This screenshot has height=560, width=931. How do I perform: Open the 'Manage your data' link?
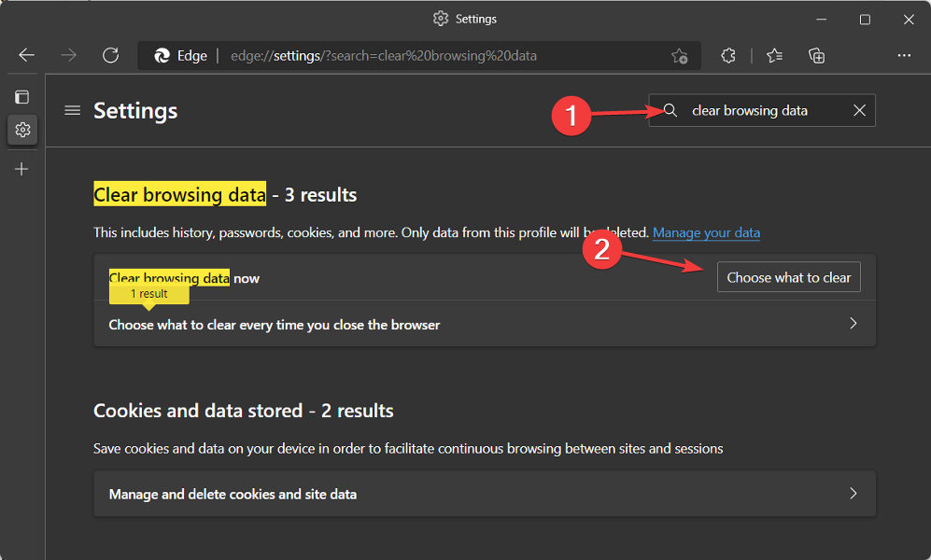[706, 232]
